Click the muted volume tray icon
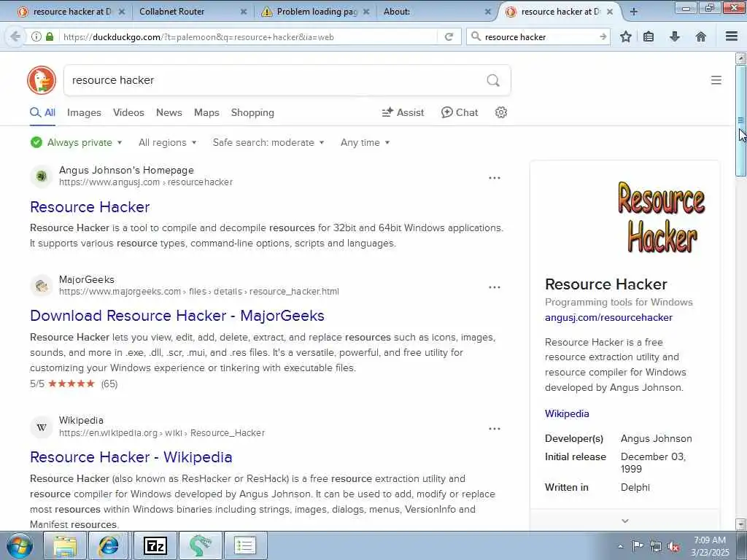Screen dimensions: 747x560 [674, 546]
